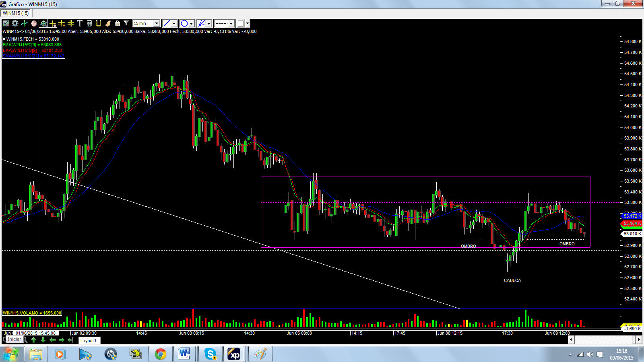Open Windows Explorer from taskbar
Screen dimensions: 644x362
tap(36, 354)
